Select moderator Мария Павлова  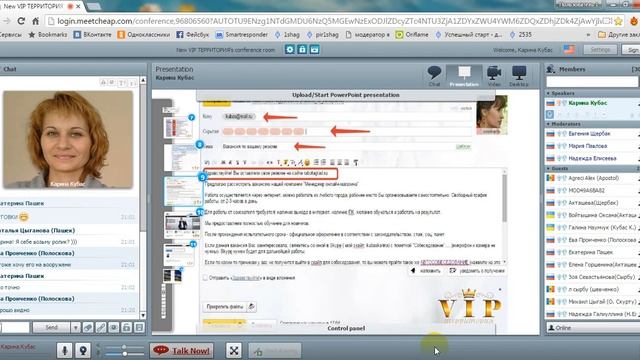pos(593,146)
